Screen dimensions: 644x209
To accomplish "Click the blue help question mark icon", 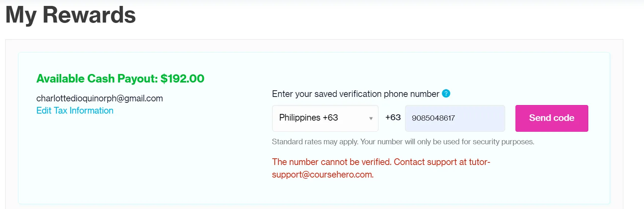I will click(x=446, y=94).
